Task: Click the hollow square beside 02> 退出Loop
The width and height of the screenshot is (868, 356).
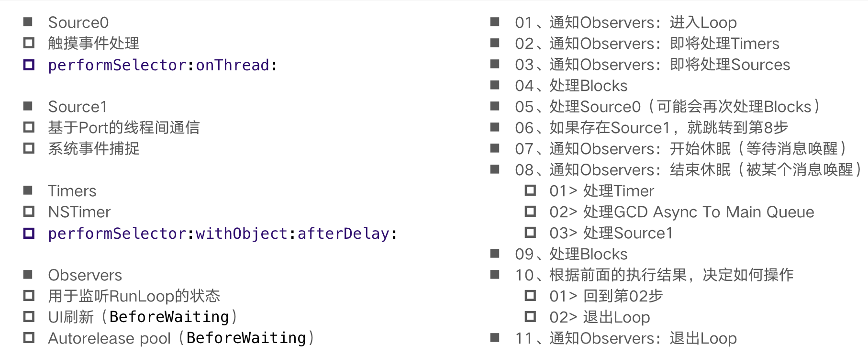Action: click(x=530, y=317)
